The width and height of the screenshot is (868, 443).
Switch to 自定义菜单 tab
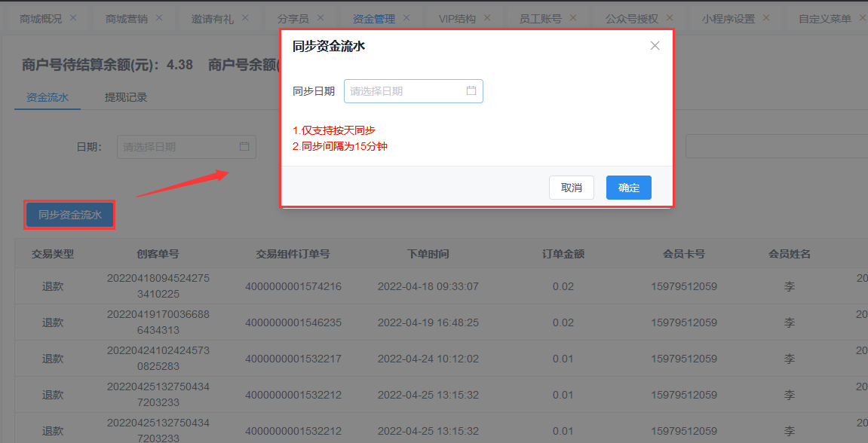pos(825,20)
